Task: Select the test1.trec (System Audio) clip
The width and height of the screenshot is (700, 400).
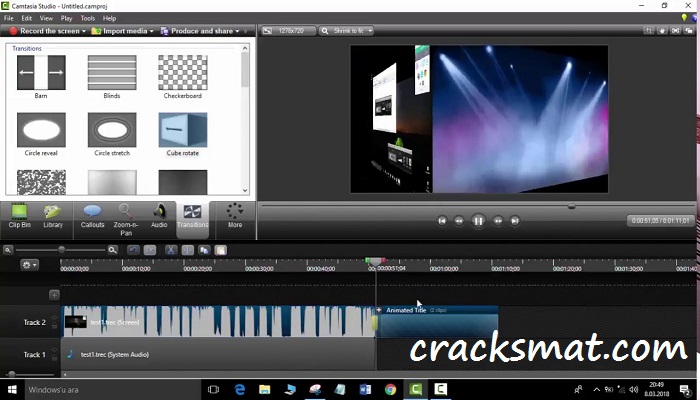Action: 218,354
